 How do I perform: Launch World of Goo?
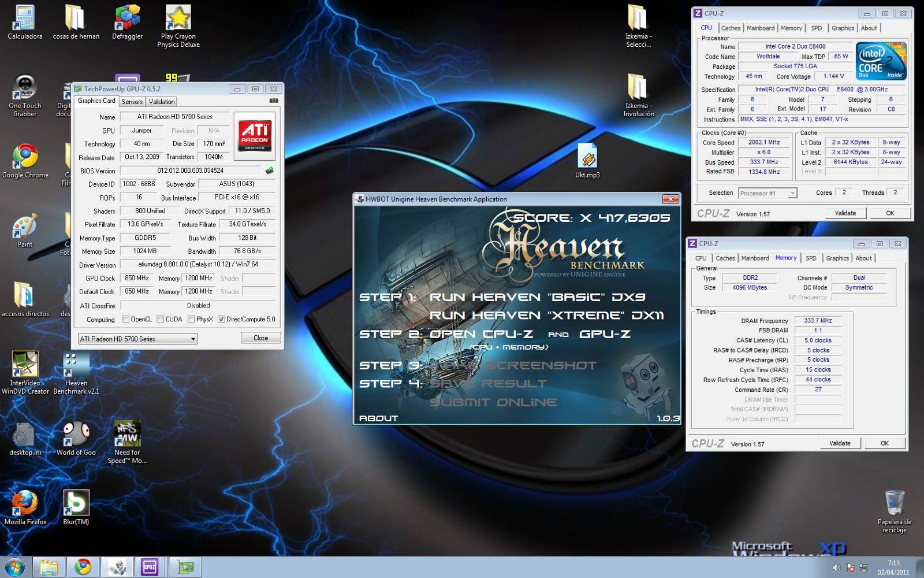coord(76,439)
